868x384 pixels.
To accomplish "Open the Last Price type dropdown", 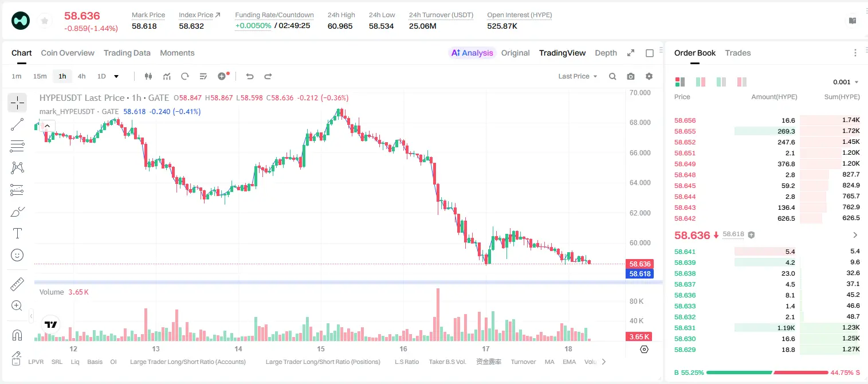I will tap(578, 76).
